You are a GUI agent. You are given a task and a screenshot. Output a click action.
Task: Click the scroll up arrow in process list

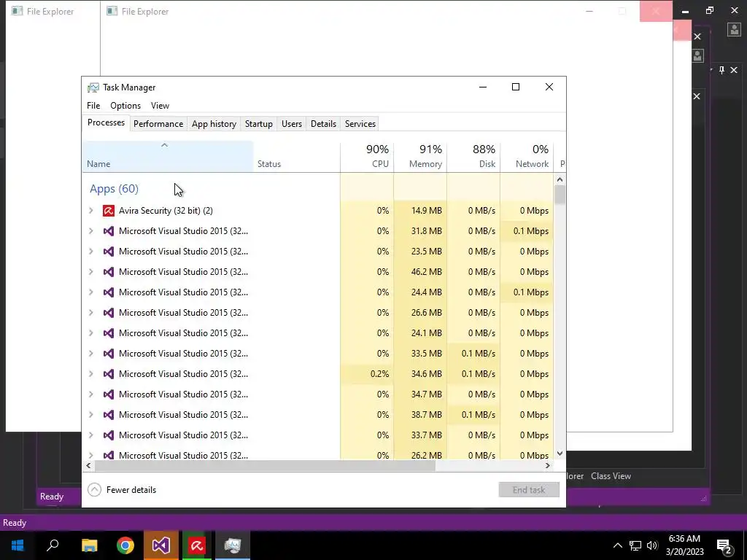tap(560, 179)
